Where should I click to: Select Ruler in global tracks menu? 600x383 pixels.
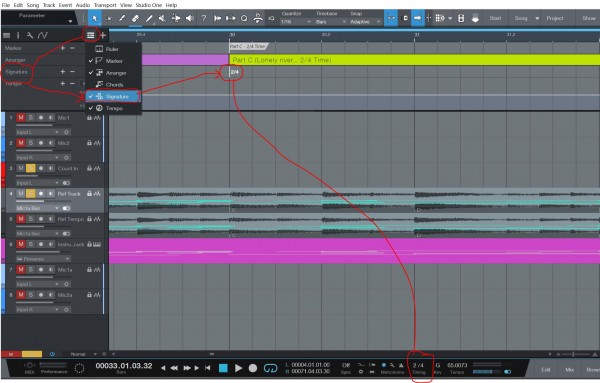click(113, 49)
